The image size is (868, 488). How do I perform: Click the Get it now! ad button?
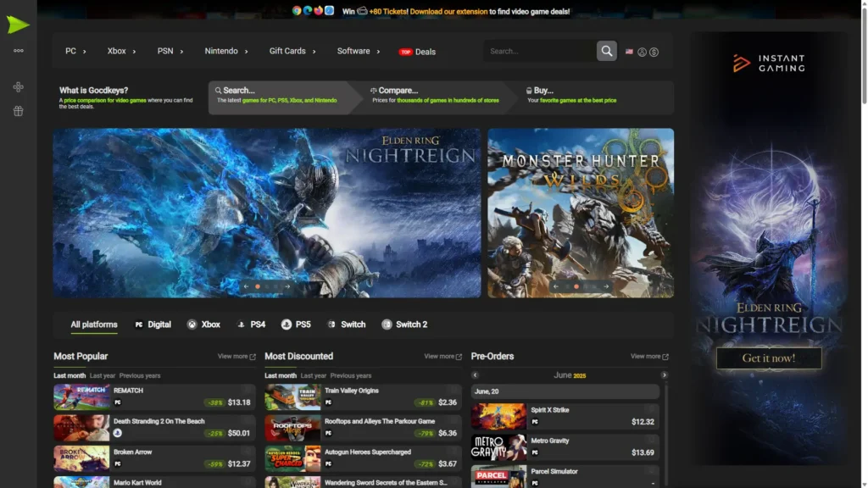(769, 358)
